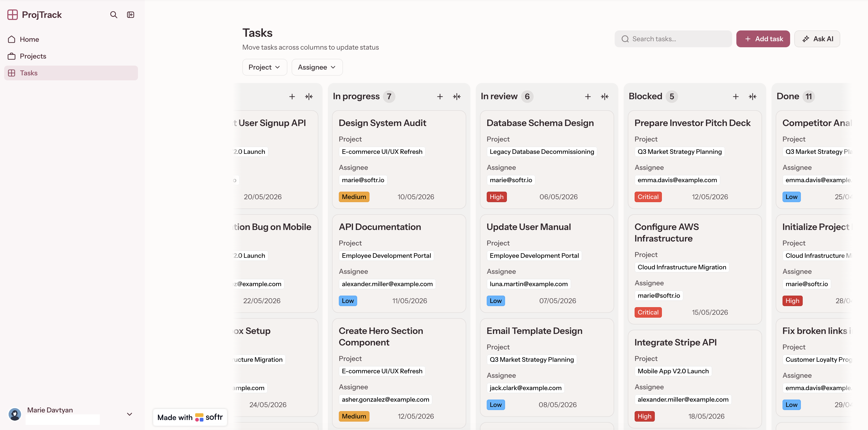Collapse the In review column
The image size is (868, 430).
[604, 96]
